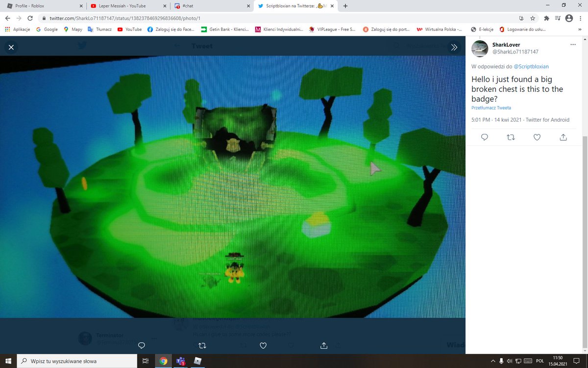Open the Chrome profile avatar
Screen dimensions: 588x368
(568, 18)
